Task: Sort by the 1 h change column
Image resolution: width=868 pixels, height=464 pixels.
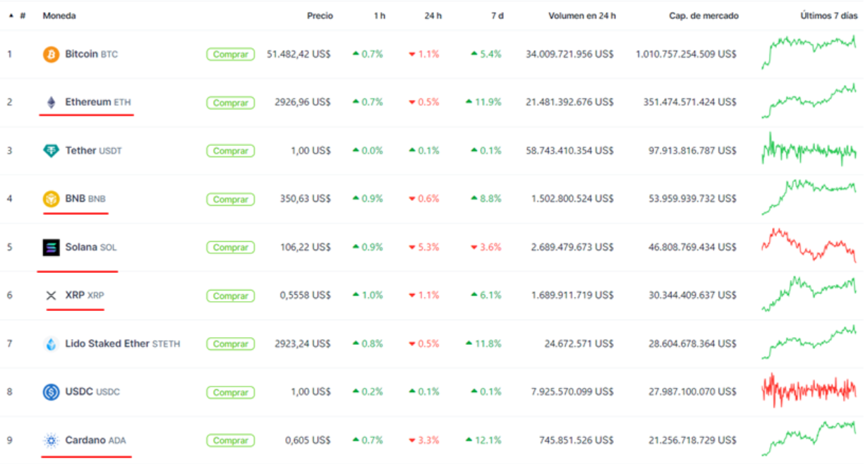Action: coord(380,16)
